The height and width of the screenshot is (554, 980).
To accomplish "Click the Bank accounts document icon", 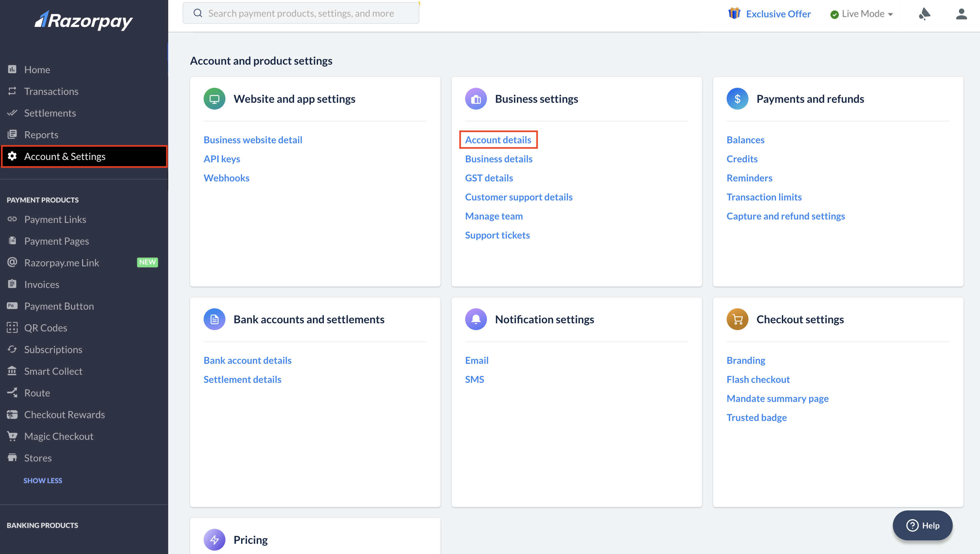I will (x=214, y=319).
